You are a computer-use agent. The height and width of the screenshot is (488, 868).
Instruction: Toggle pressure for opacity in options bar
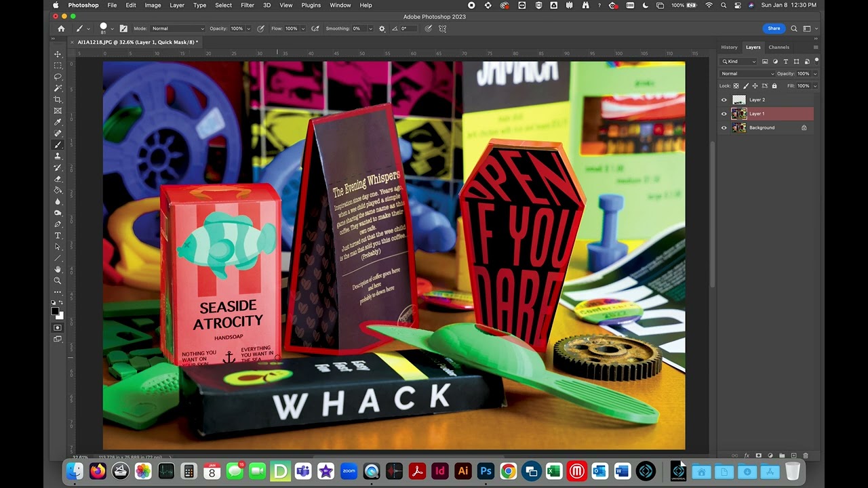260,28
